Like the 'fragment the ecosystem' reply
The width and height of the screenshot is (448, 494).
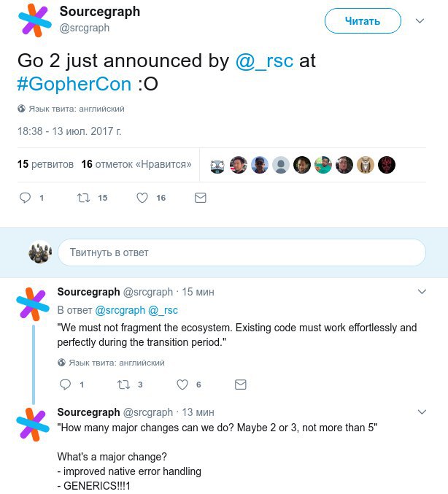tap(182, 385)
